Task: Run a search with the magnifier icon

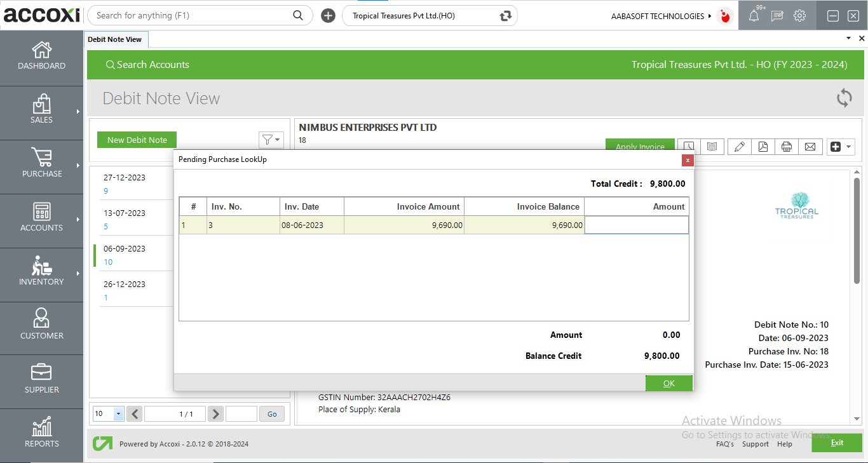Action: [297, 15]
